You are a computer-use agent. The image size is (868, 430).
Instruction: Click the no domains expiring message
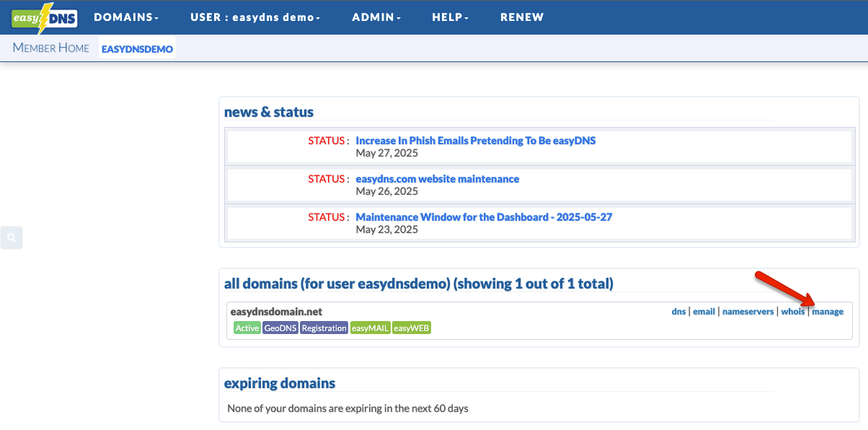[x=347, y=408]
